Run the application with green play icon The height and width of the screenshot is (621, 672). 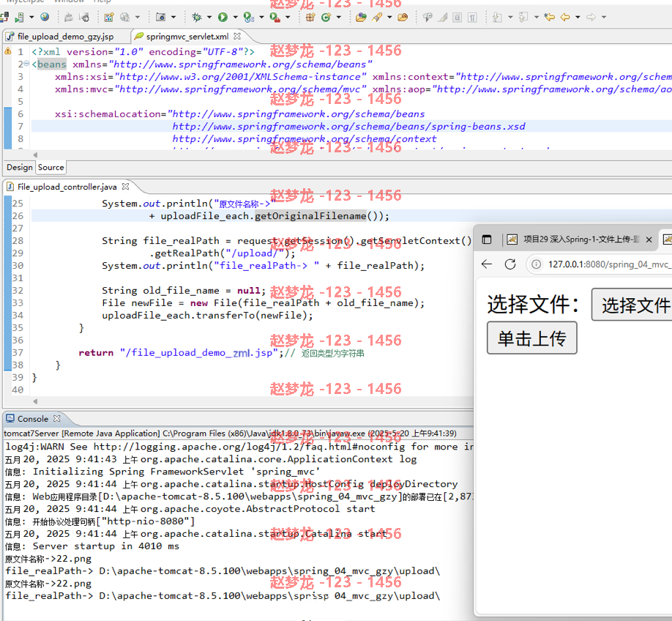[223, 17]
